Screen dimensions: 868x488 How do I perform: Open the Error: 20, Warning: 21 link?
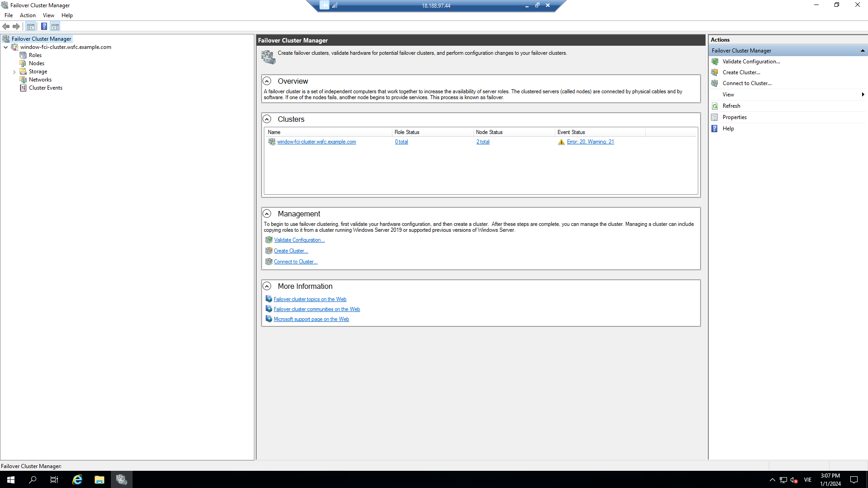click(590, 141)
